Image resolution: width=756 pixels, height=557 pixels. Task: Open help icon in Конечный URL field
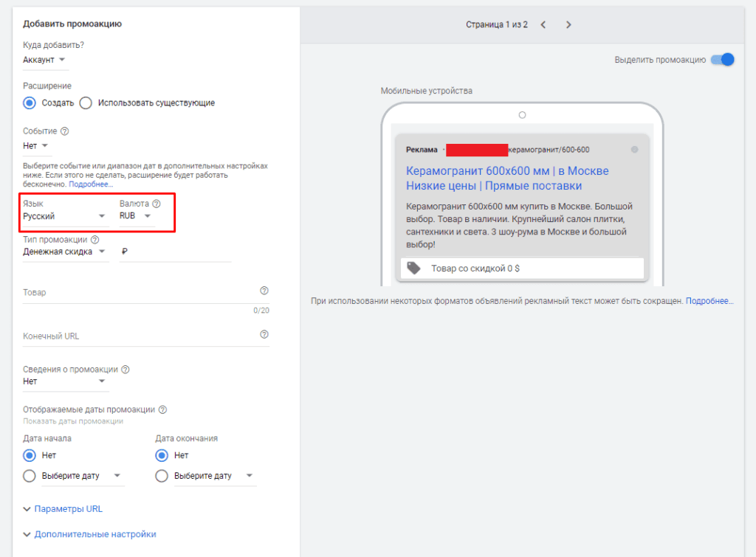pos(264,334)
